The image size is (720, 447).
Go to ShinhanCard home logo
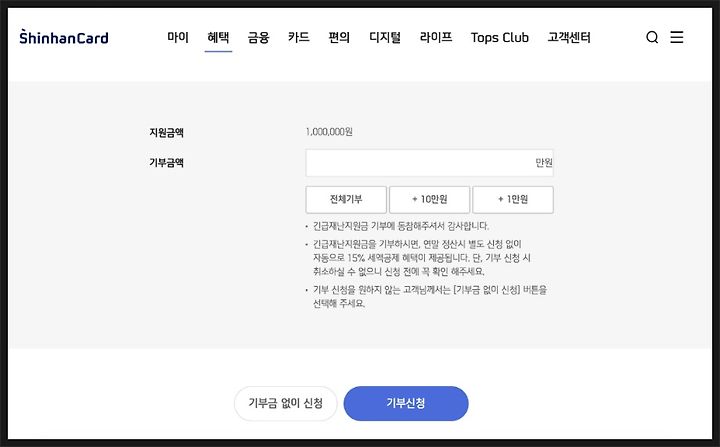point(64,37)
